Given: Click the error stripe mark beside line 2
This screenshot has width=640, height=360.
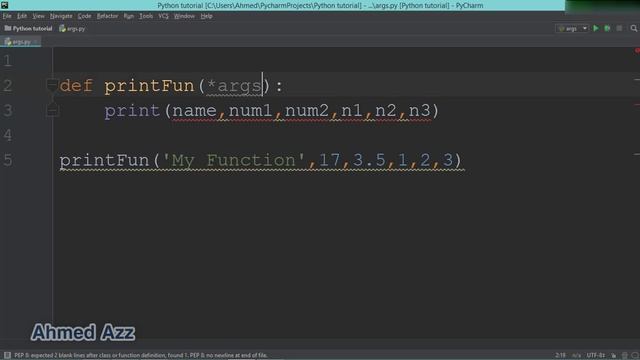Looking at the screenshot, I should click(637, 80).
